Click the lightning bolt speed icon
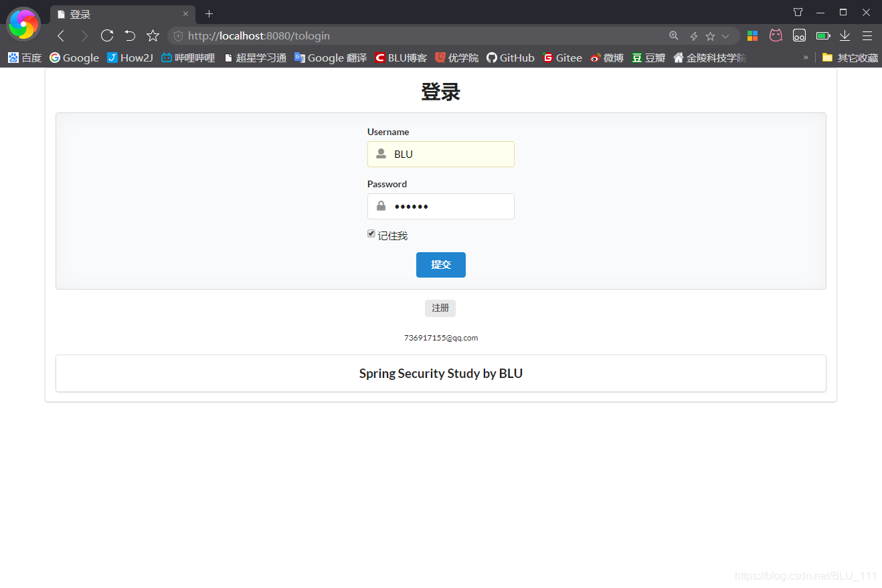The image size is (882, 588). (693, 35)
